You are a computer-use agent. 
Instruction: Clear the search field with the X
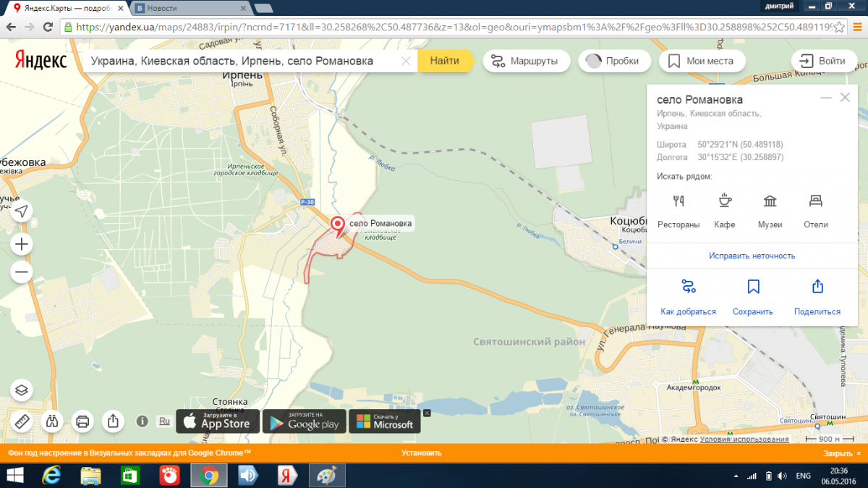(x=407, y=61)
